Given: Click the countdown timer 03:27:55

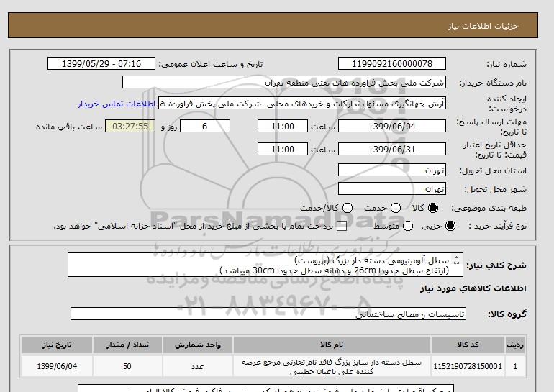Looking at the screenshot, I should pyautogui.click(x=130, y=126).
